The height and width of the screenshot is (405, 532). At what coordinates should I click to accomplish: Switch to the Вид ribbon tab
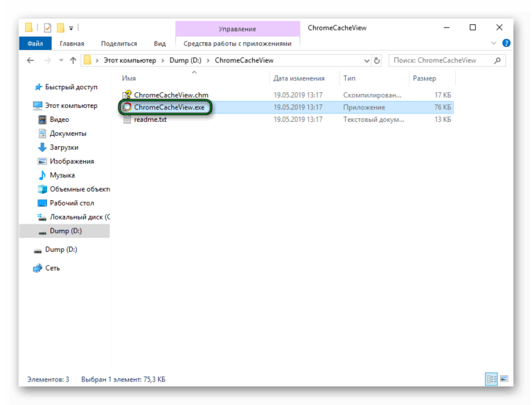pyautogui.click(x=159, y=44)
